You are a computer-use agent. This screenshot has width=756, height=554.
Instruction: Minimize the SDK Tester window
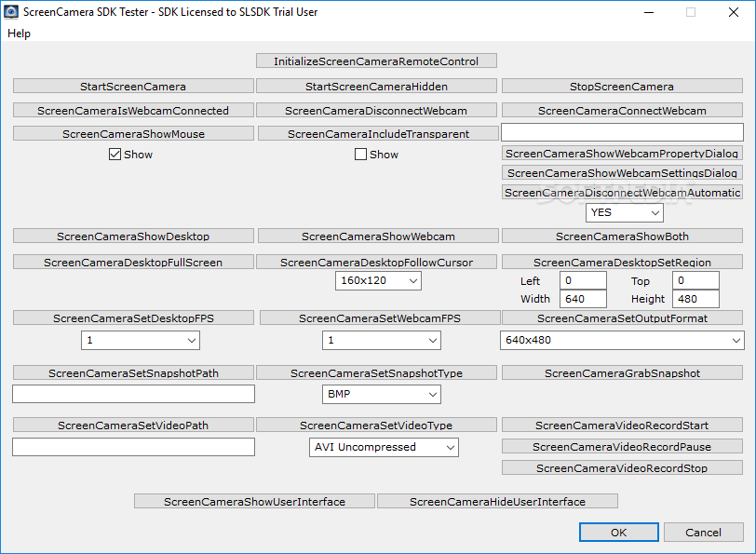(649, 12)
